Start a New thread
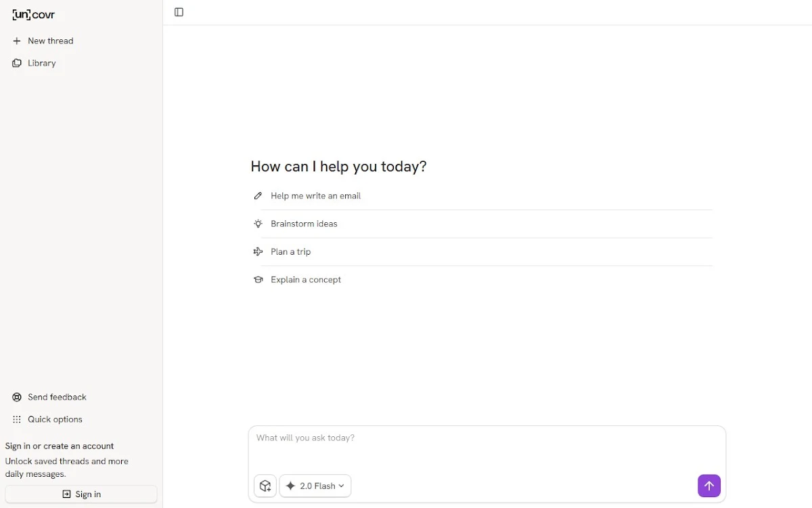 43,41
